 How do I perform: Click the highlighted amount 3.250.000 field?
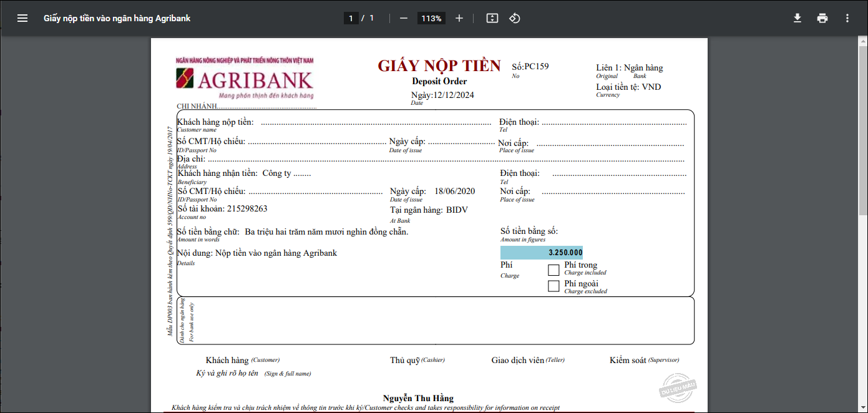tap(542, 253)
